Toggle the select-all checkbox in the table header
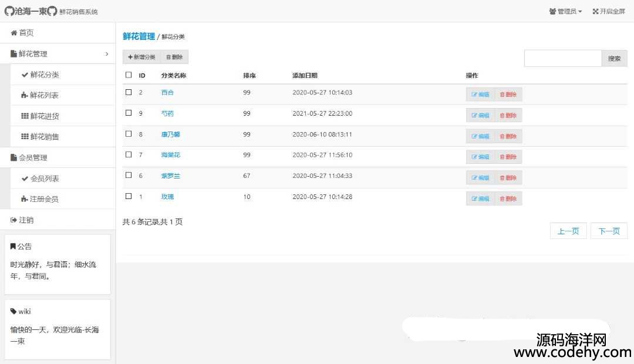 click(x=129, y=75)
